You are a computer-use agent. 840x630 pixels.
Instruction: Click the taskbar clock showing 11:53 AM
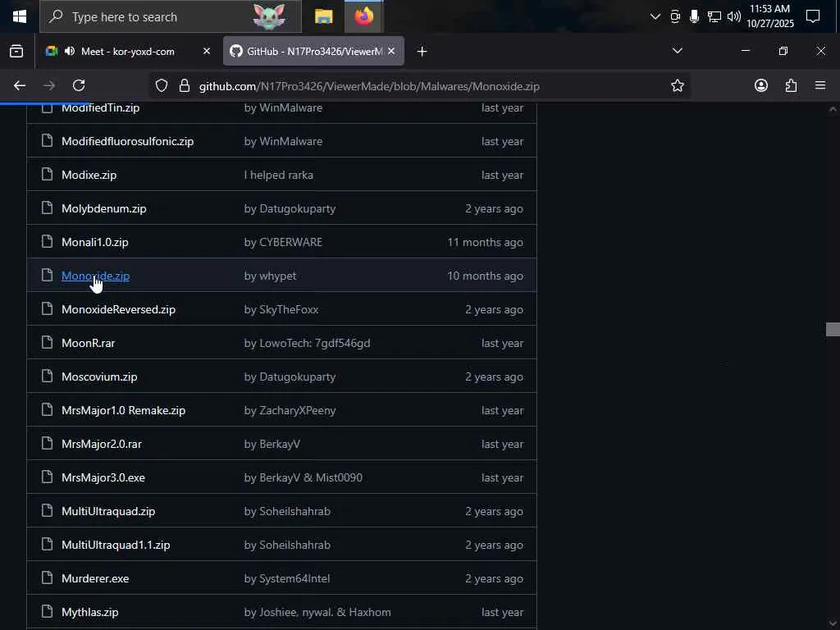[x=769, y=16]
